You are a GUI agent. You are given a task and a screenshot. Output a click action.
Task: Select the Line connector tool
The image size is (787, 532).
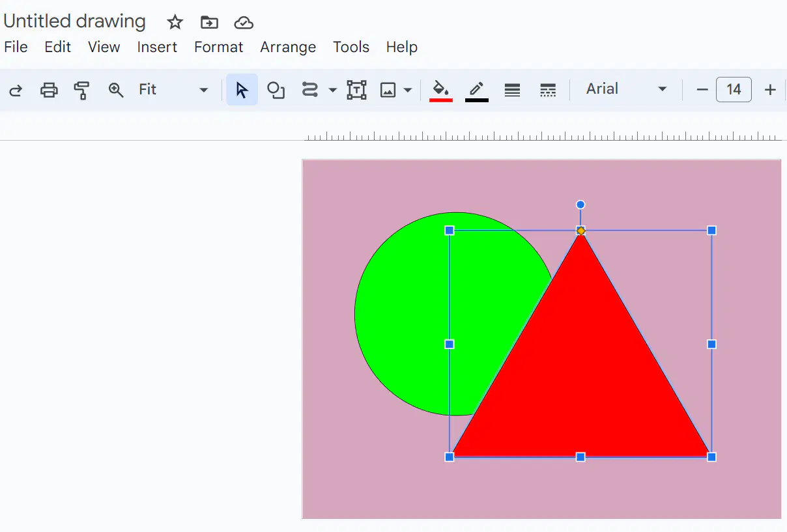click(x=309, y=90)
